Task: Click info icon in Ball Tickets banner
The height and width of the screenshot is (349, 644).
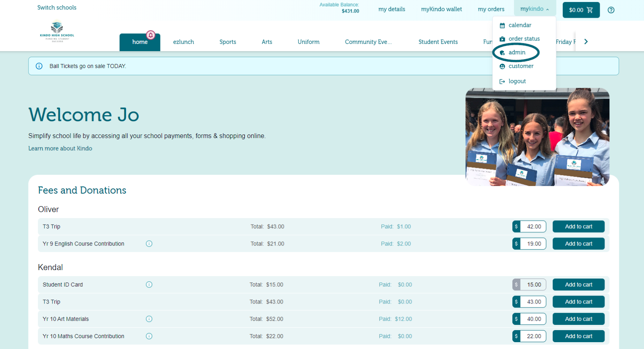Action: coord(39,66)
